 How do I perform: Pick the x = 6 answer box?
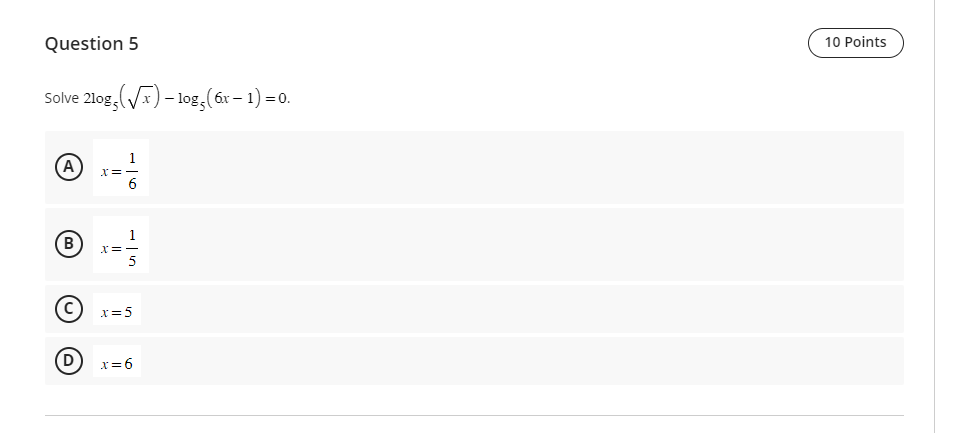click(x=117, y=361)
